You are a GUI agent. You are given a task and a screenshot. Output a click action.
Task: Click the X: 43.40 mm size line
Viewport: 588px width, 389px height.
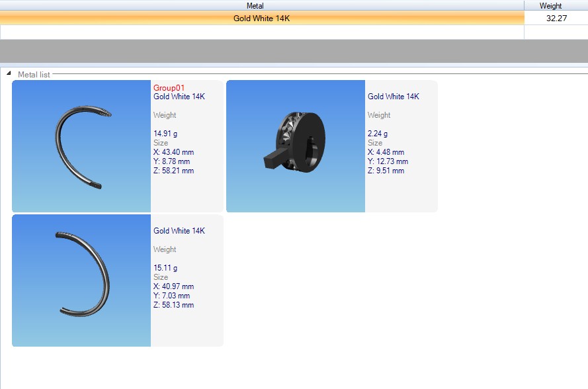click(x=173, y=152)
